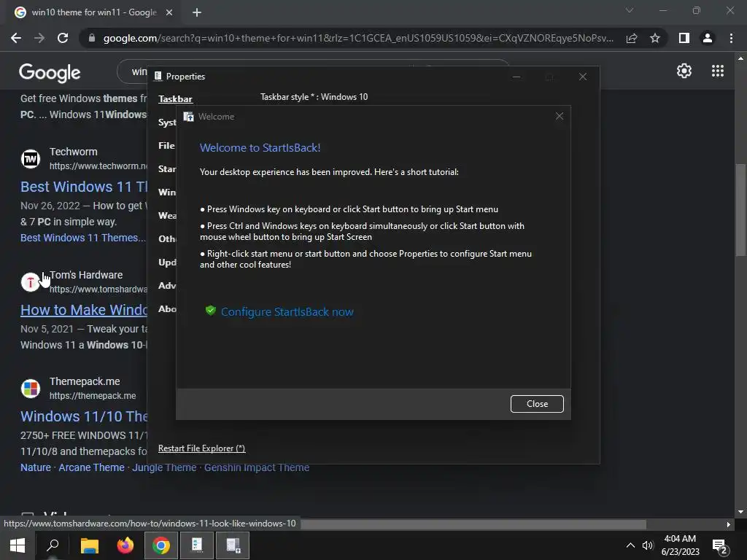Click the Chrome address bar URL
This screenshot has height=560, width=747.
click(x=358, y=38)
